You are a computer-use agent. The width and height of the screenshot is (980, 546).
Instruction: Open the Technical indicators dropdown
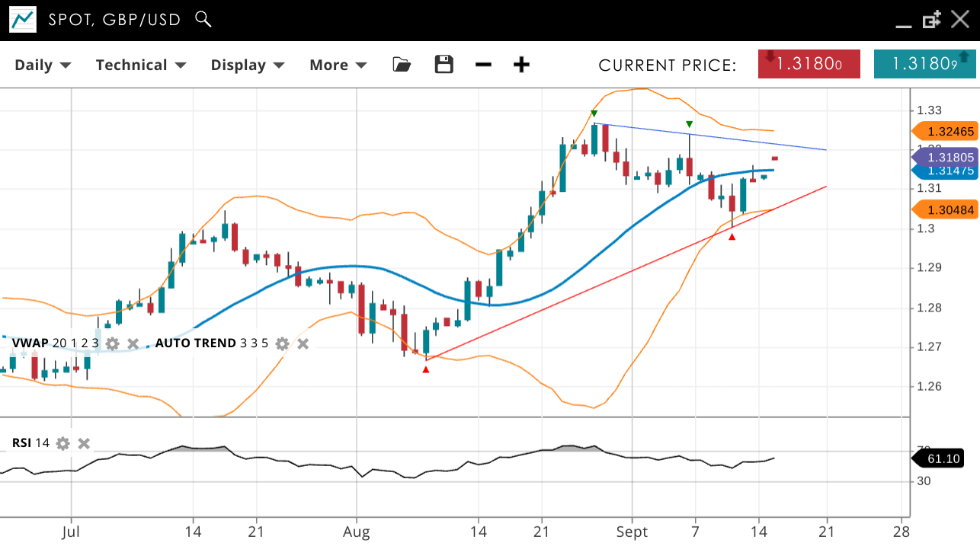tap(140, 65)
